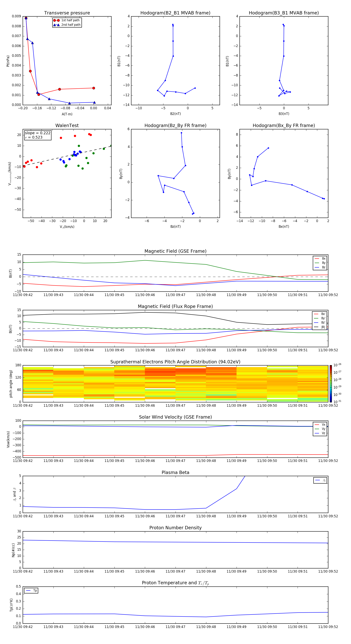Screen dimensions: 351x644
Task: Click the pitch angle color bar scale
Action: click(331, 383)
